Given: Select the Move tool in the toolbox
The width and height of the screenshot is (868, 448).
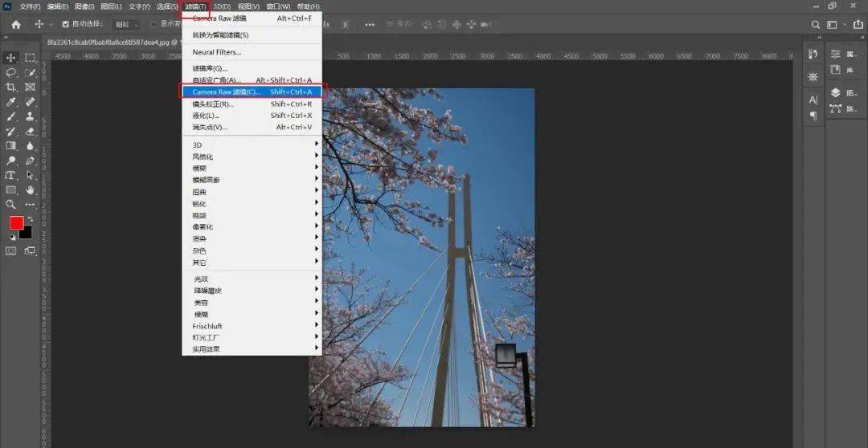Looking at the screenshot, I should click(10, 58).
